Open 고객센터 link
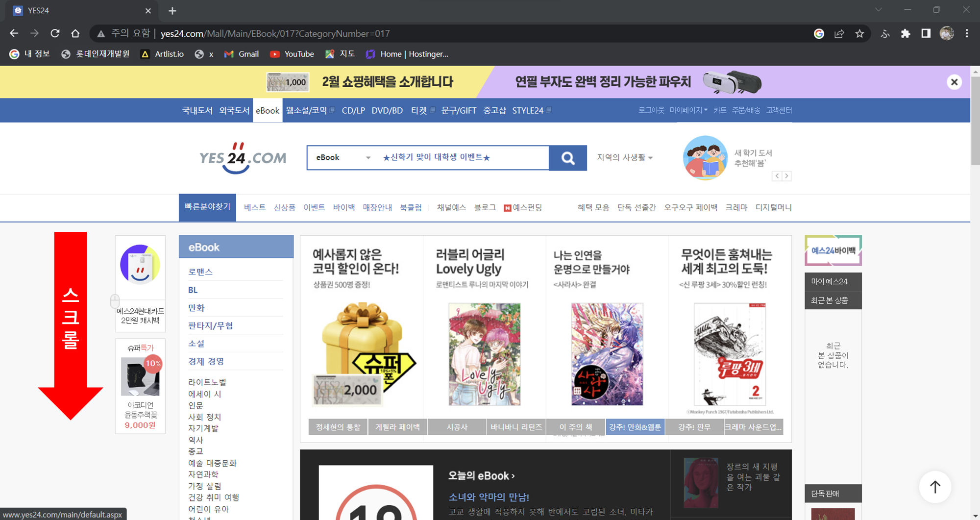 point(779,110)
